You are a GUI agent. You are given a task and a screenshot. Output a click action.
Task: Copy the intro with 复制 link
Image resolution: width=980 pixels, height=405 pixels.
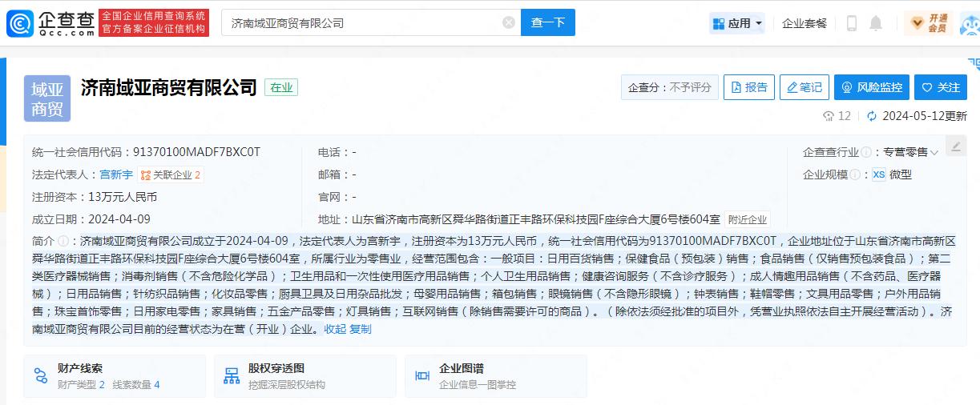tap(361, 329)
